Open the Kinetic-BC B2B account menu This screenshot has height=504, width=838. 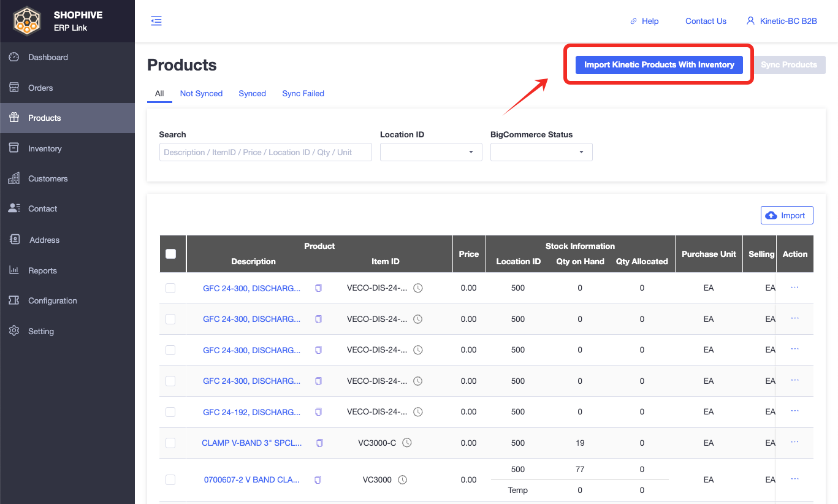pos(782,21)
